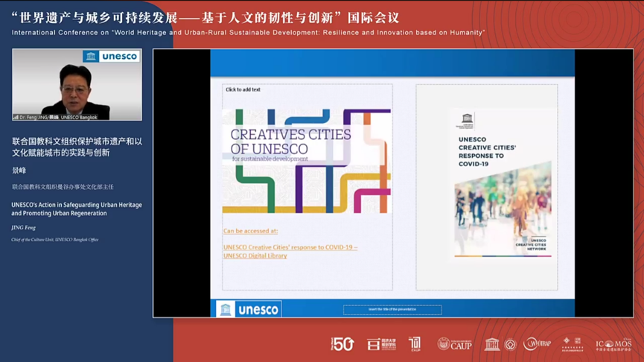
Task: Click the English 'International Conference on' title line
Action: click(248, 33)
